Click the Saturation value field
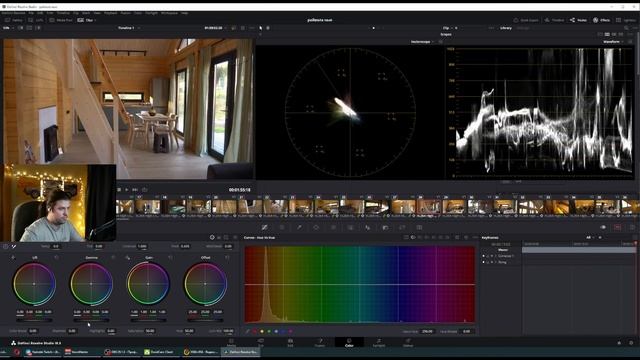640x360 pixels. tap(150, 331)
